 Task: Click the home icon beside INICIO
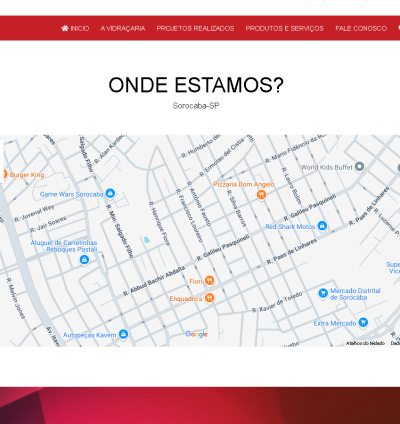(x=65, y=28)
